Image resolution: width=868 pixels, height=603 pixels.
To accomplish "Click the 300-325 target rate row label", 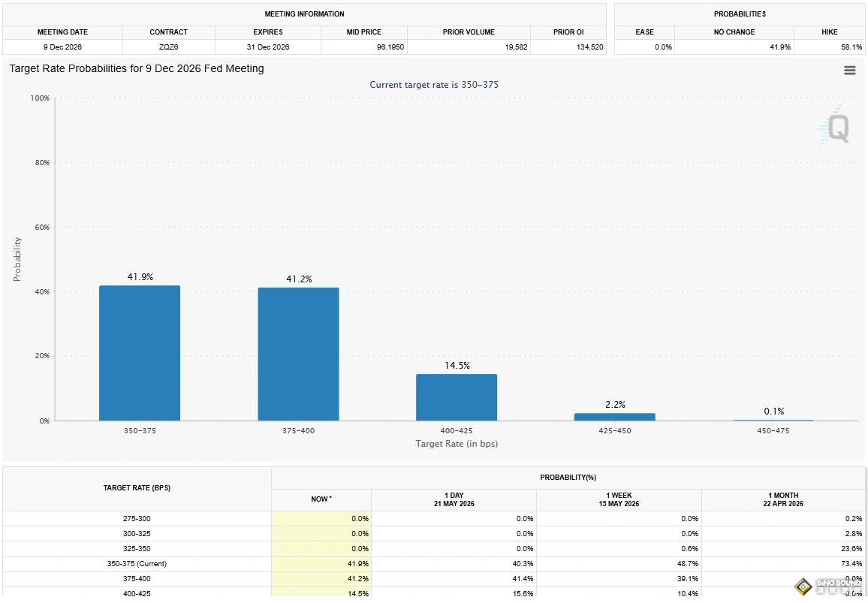I will coord(137,534).
